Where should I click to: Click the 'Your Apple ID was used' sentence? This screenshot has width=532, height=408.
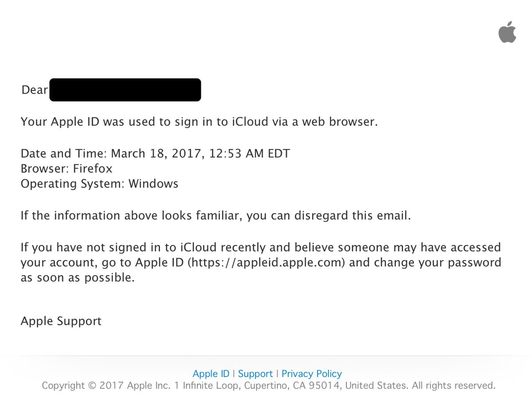(x=199, y=122)
